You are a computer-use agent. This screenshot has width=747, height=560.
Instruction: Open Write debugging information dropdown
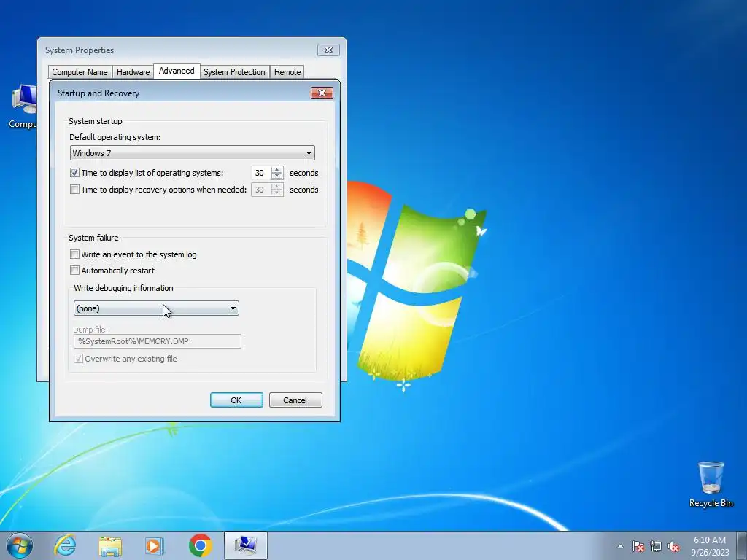pyautogui.click(x=156, y=308)
